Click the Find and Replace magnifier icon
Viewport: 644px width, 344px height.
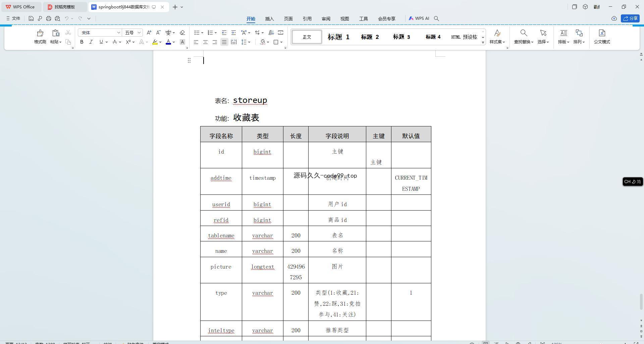[x=524, y=33]
